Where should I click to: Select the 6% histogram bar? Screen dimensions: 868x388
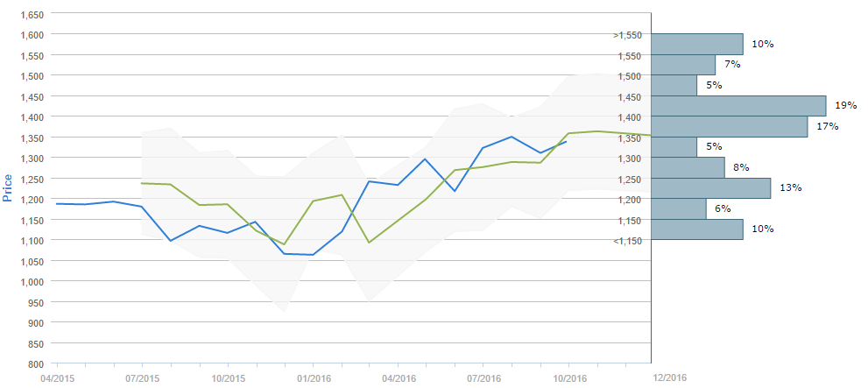(679, 208)
